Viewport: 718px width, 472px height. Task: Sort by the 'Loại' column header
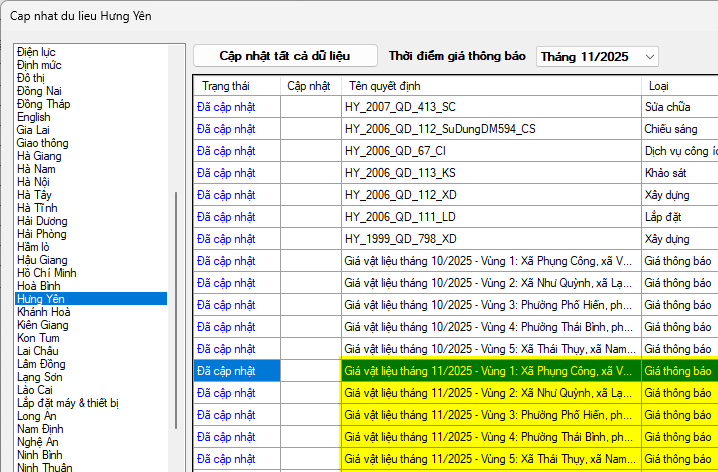point(660,86)
